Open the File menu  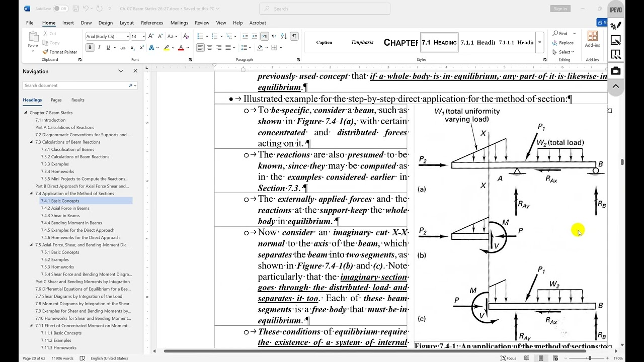tap(30, 23)
